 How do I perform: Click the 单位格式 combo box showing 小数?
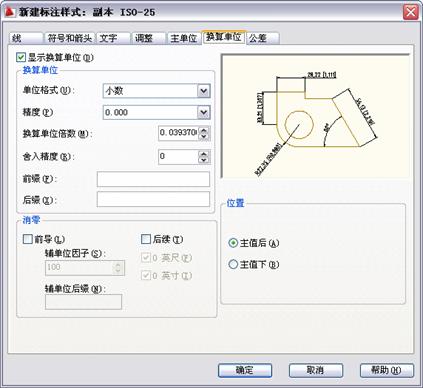pos(156,91)
